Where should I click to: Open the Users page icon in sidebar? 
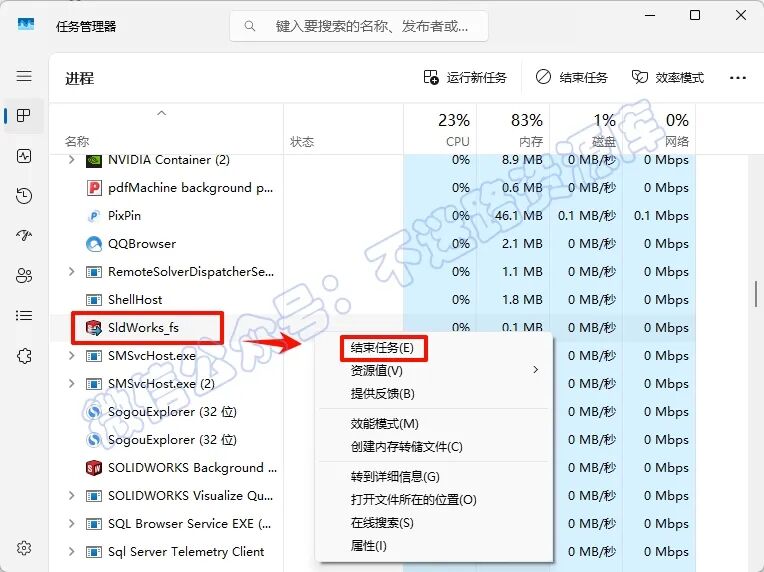(24, 276)
